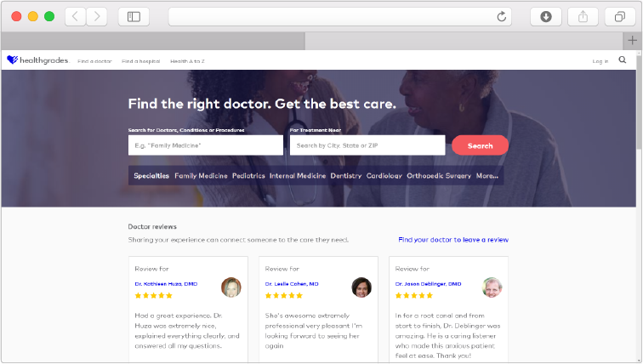Open the downloads icon in toolbar

coord(546,17)
